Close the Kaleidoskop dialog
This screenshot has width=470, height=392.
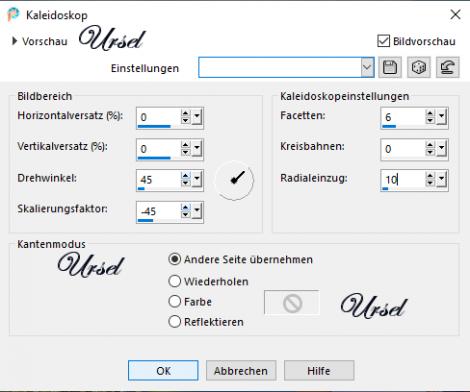coord(455,15)
